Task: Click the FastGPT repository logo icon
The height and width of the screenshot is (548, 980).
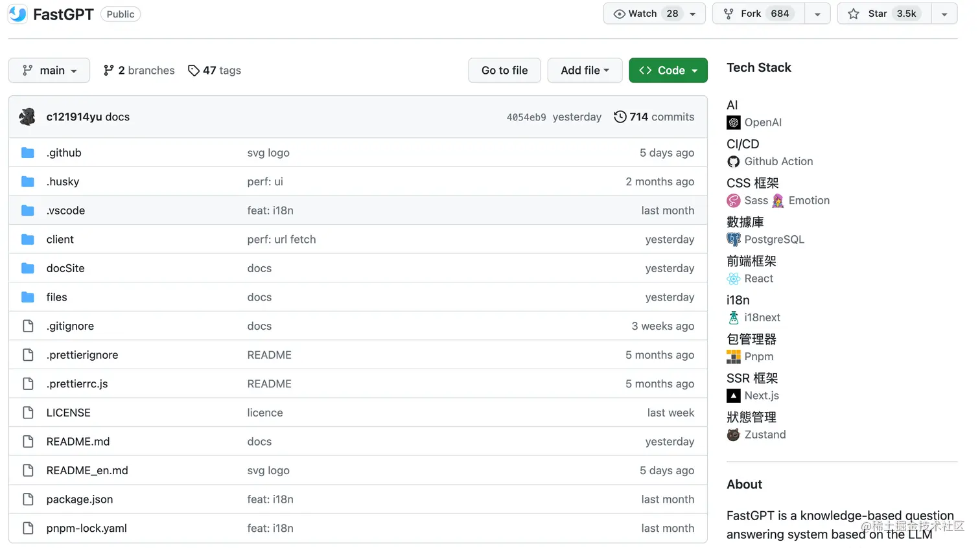Action: click(17, 14)
